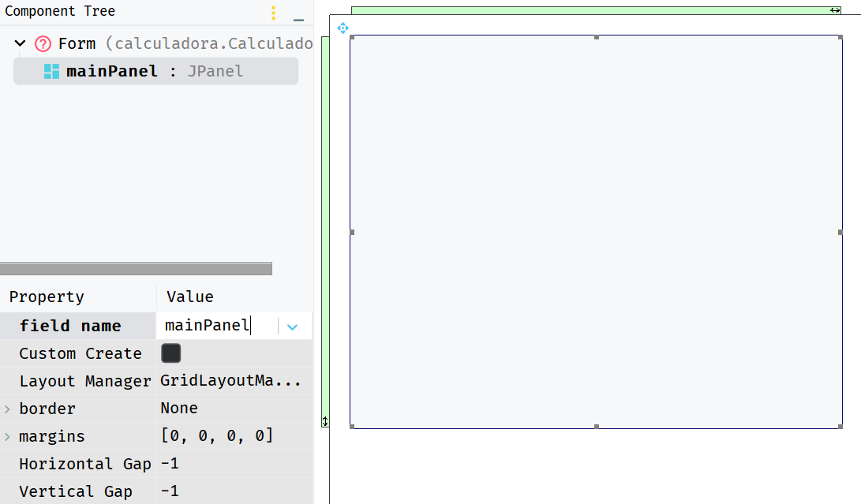Click the middle-right selection handle of mainPanel
861x504 pixels.
coord(840,232)
